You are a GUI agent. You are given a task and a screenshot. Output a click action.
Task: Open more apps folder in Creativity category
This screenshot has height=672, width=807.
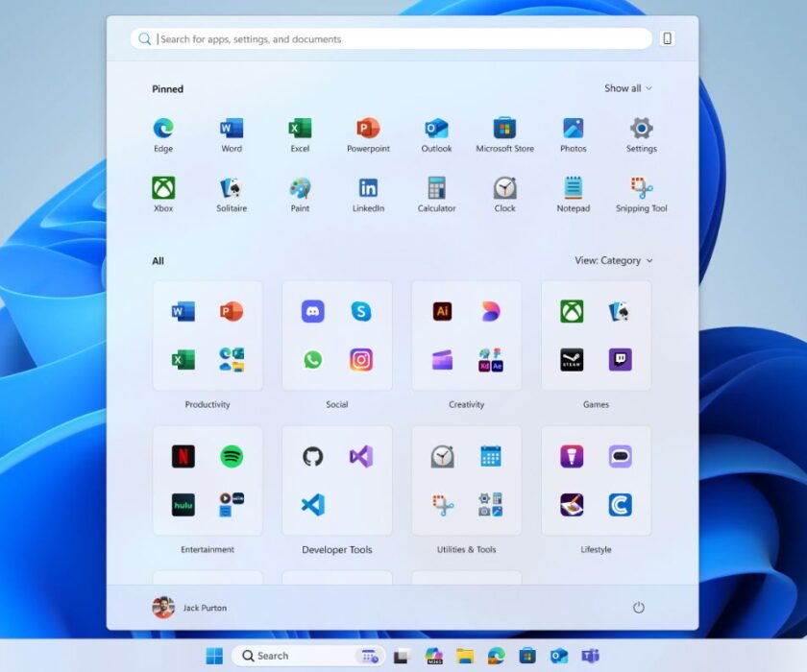point(491,359)
